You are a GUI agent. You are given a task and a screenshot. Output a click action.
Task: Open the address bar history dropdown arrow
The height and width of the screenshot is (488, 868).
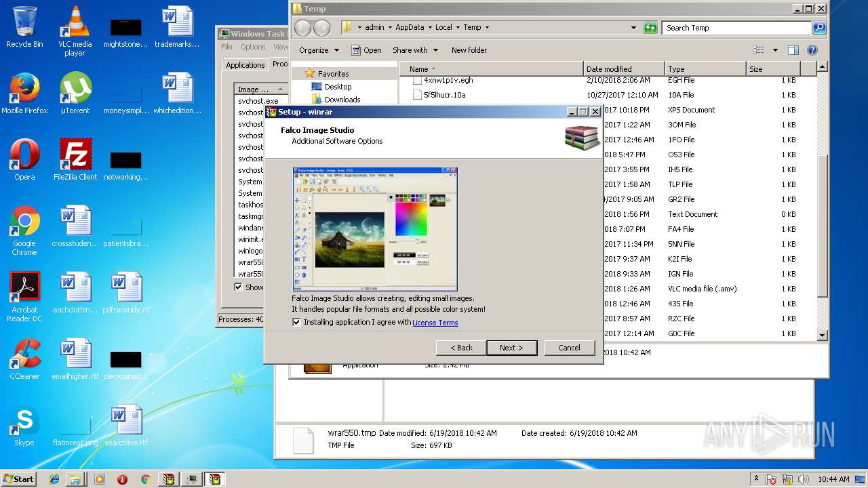(x=633, y=28)
